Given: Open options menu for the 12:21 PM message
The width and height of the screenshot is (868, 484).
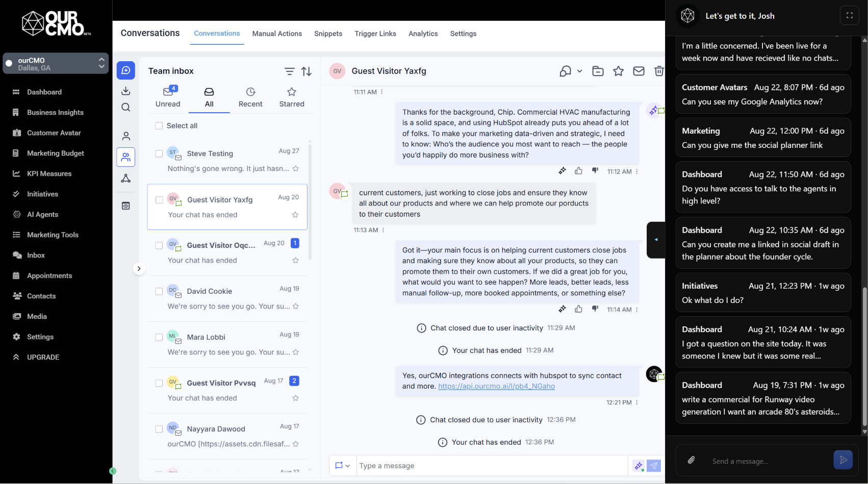Looking at the screenshot, I should click(x=637, y=402).
